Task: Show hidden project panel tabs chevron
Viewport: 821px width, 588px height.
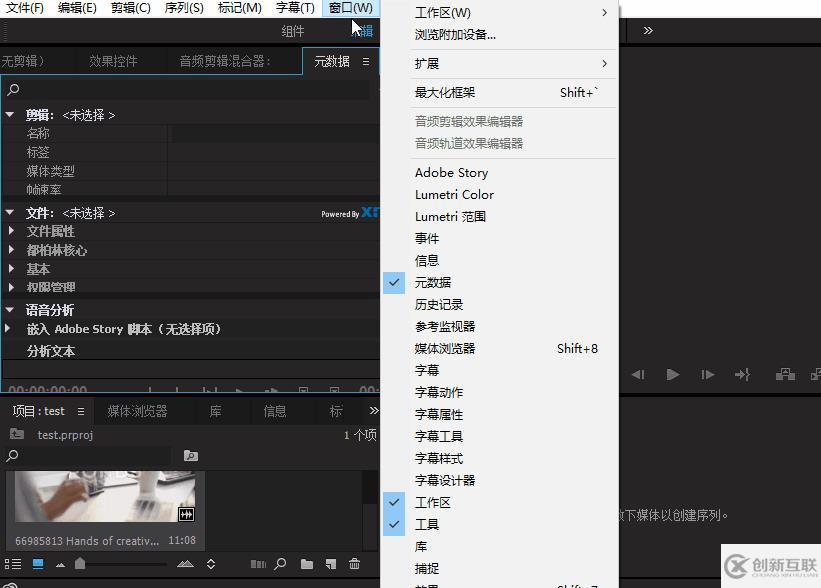Action: tap(374, 411)
